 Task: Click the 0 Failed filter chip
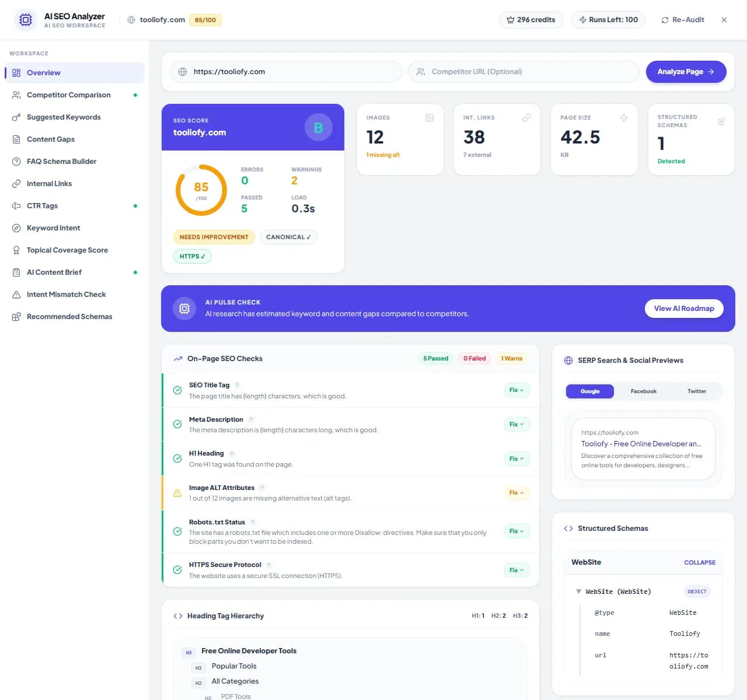pos(474,359)
